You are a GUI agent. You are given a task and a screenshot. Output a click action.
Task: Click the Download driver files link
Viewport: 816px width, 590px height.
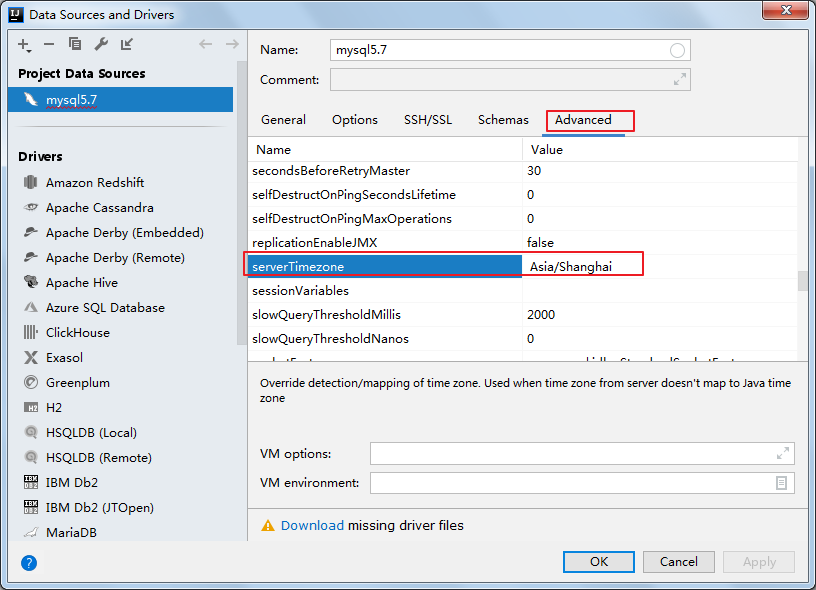tap(312, 525)
